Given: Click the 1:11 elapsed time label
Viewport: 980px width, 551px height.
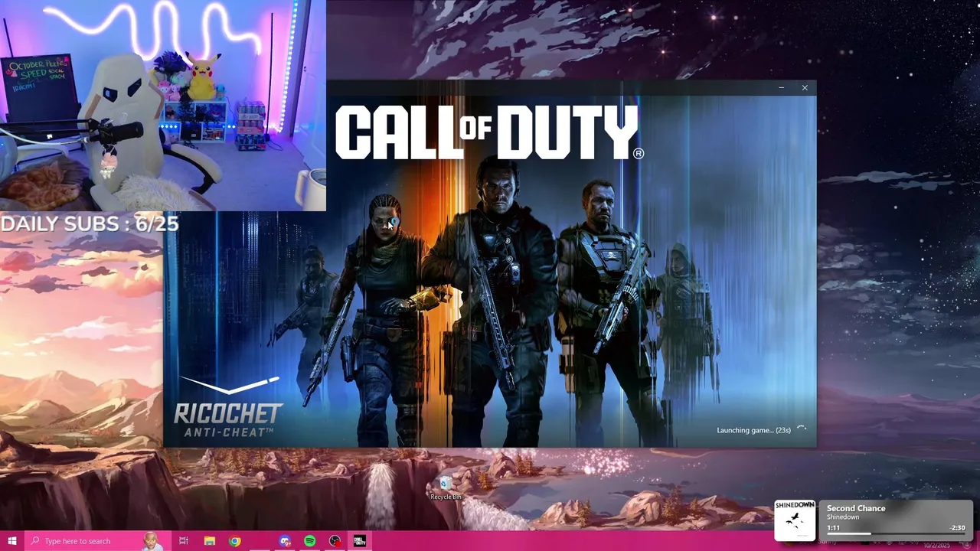Looking at the screenshot, I should coord(833,528).
